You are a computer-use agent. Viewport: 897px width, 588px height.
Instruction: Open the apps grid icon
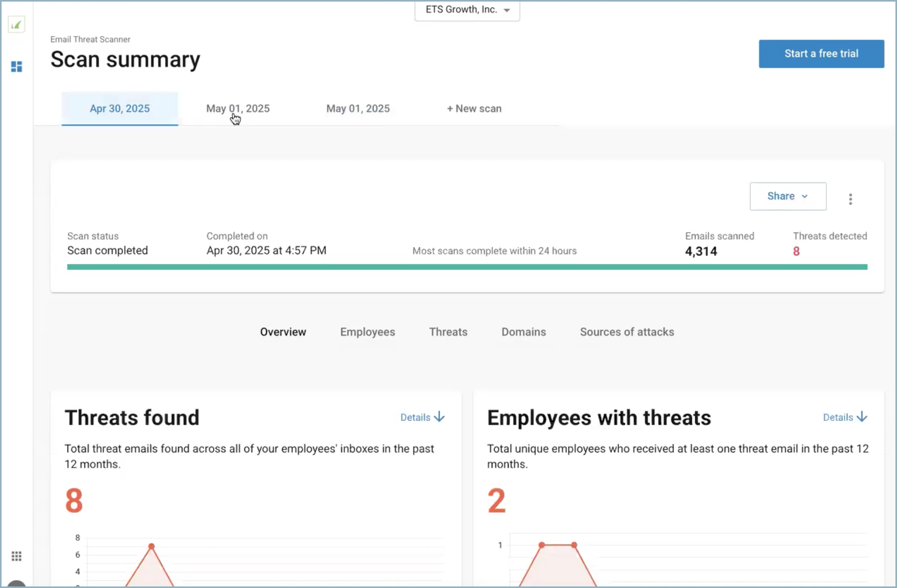tap(16, 556)
